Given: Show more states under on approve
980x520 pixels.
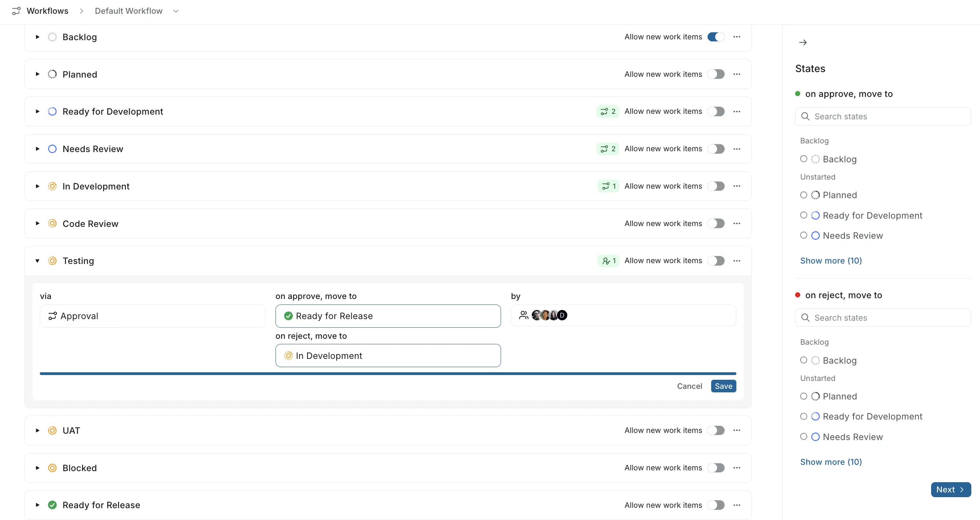Looking at the screenshot, I should [x=830, y=260].
